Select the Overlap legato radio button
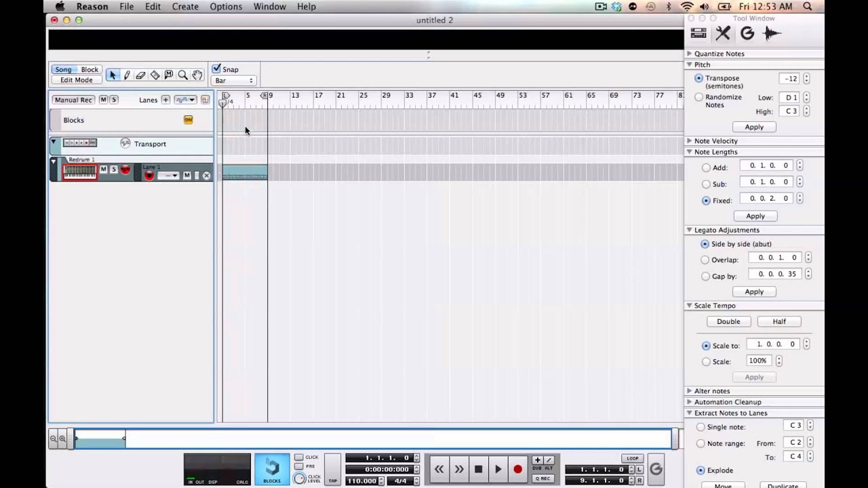This screenshot has width=868, height=488. point(705,260)
